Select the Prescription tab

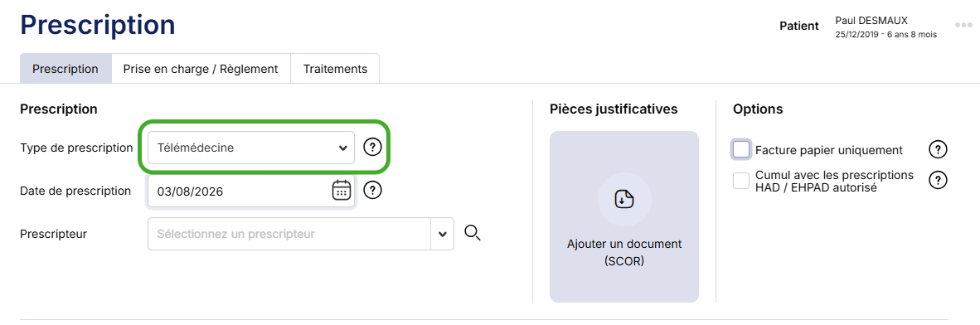pyautogui.click(x=65, y=69)
